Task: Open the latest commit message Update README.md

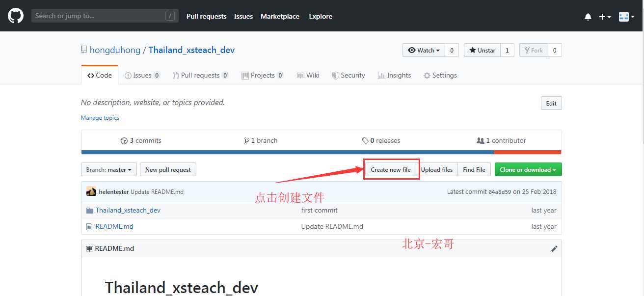Action: pyautogui.click(x=157, y=192)
